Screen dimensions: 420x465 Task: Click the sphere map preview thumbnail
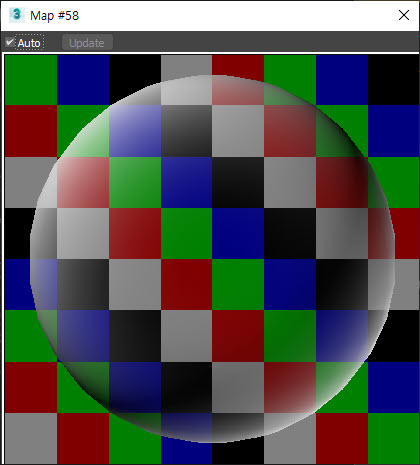212,259
